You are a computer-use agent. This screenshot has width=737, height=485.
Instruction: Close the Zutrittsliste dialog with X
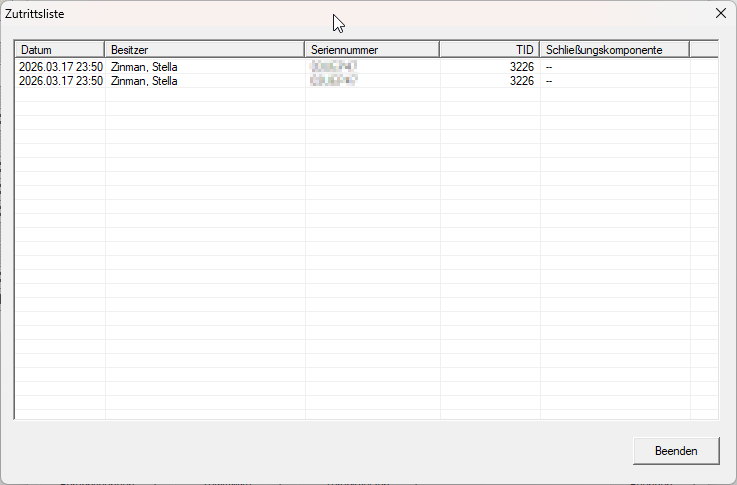pyautogui.click(x=720, y=14)
